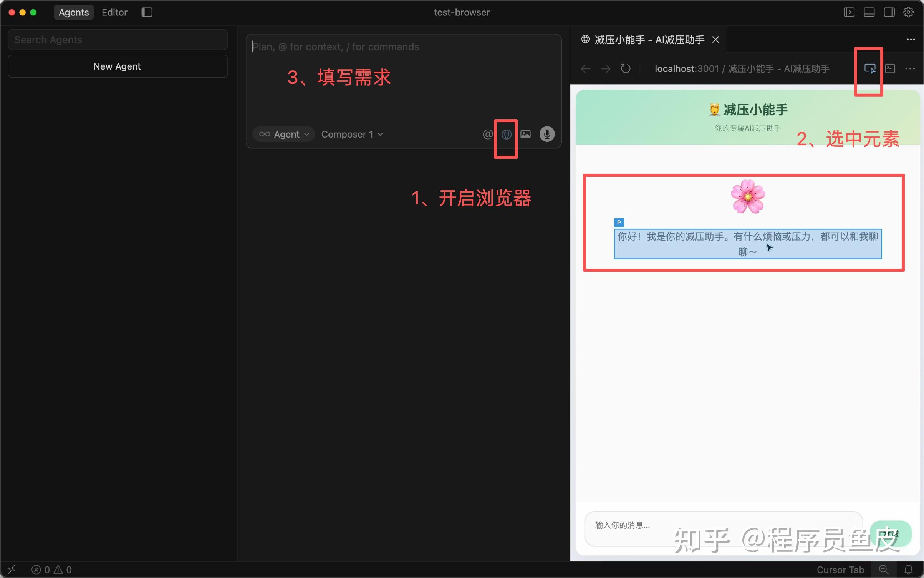
Task: Open the browser toolbar more options menu
Action: click(910, 69)
